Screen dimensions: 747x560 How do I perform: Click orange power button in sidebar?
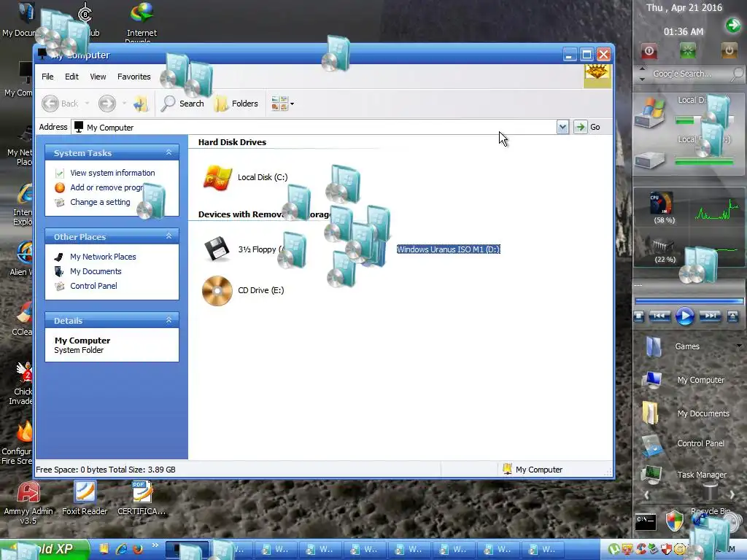coord(729,50)
